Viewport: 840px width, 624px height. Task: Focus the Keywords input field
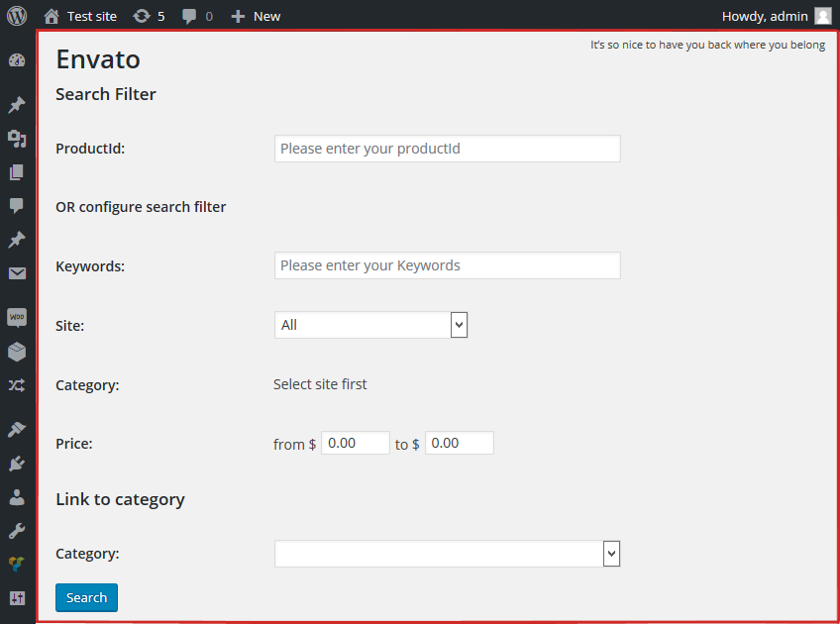[x=448, y=265]
